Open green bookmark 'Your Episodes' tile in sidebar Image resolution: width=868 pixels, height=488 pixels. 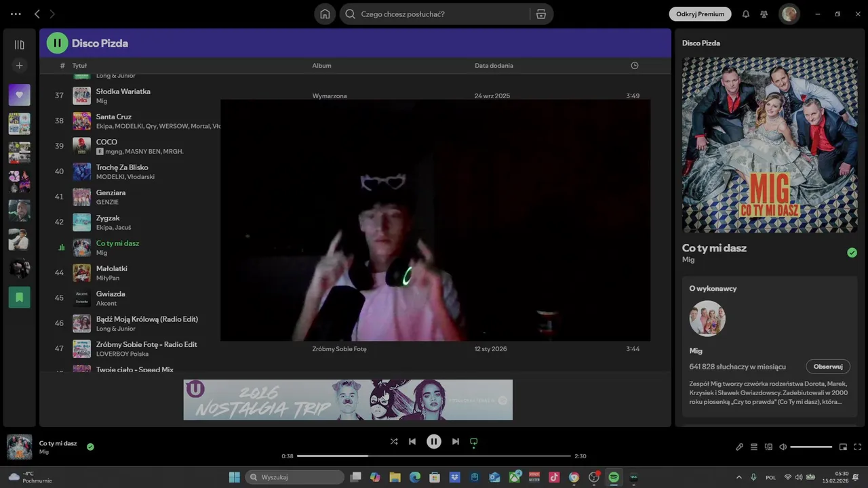point(19,297)
